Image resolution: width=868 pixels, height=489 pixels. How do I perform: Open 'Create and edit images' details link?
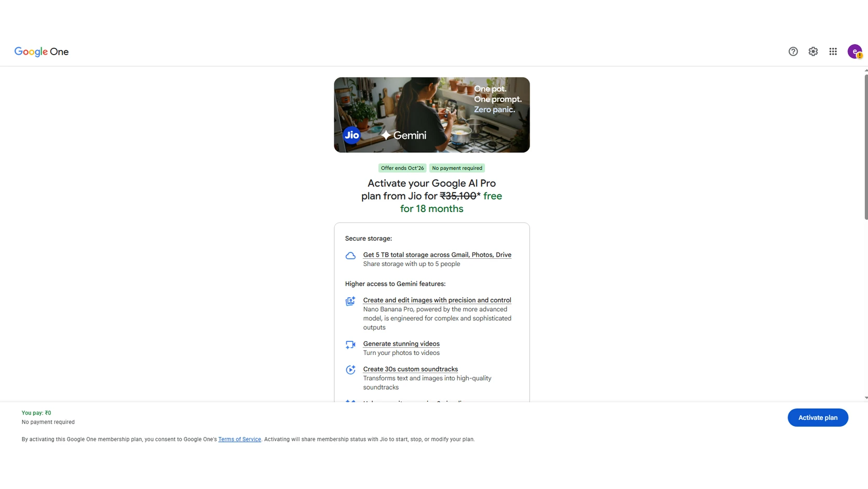pyautogui.click(x=437, y=300)
